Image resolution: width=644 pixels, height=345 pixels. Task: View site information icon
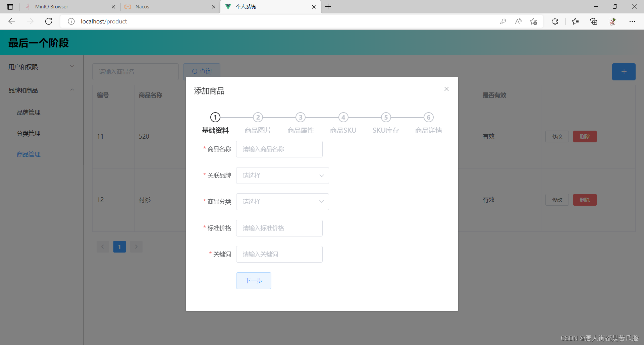point(71,21)
